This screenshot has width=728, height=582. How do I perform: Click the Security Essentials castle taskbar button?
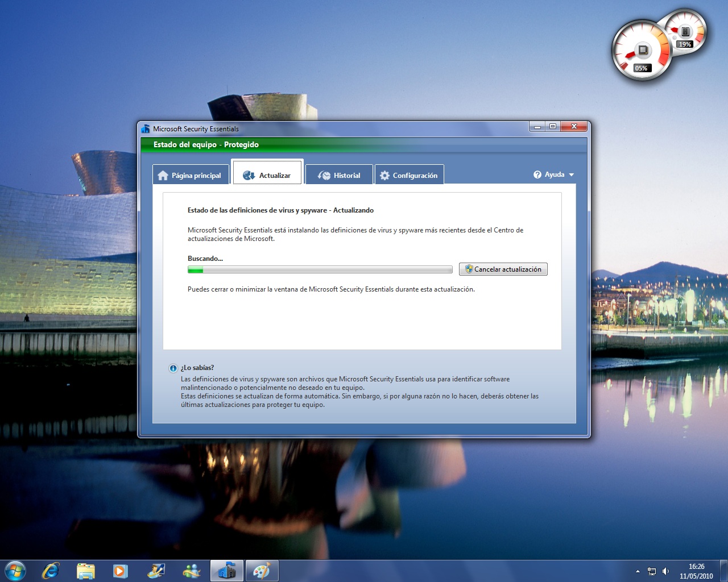pyautogui.click(x=227, y=571)
